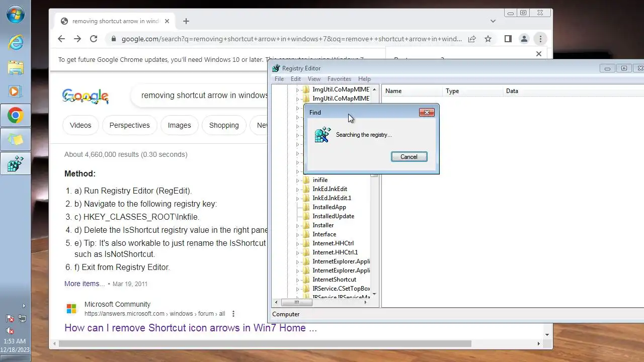Select the InstalledApp key
This screenshot has height=362, width=644.
[329, 207]
